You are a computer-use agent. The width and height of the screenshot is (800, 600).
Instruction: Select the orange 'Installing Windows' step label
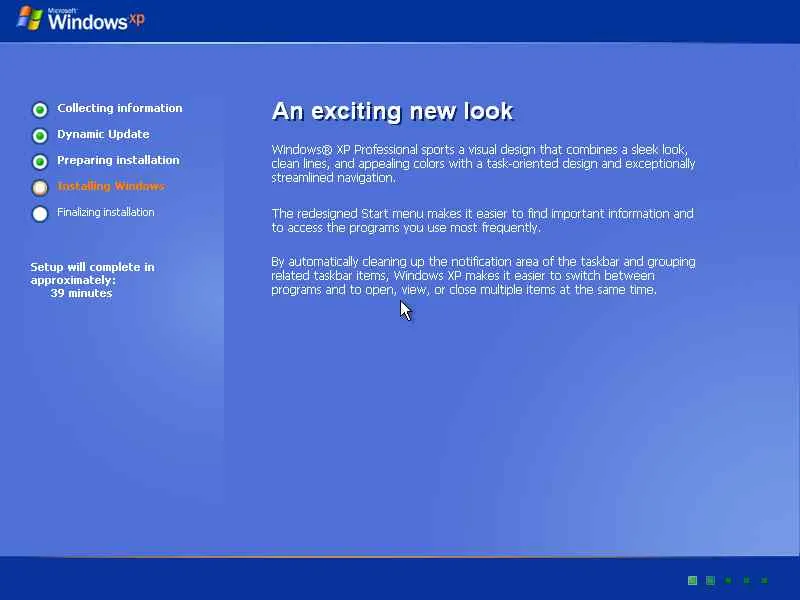tap(111, 186)
